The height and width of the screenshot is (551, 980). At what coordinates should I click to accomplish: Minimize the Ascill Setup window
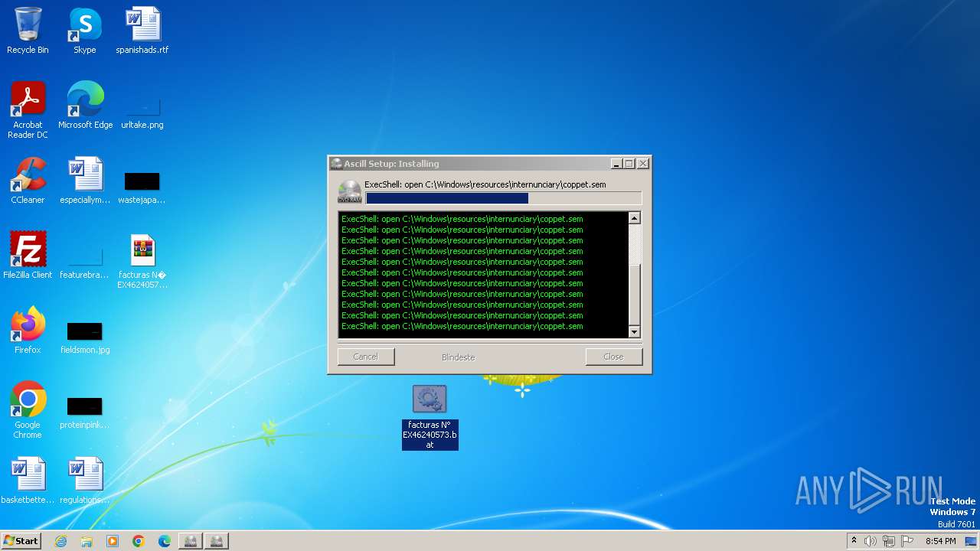(616, 164)
